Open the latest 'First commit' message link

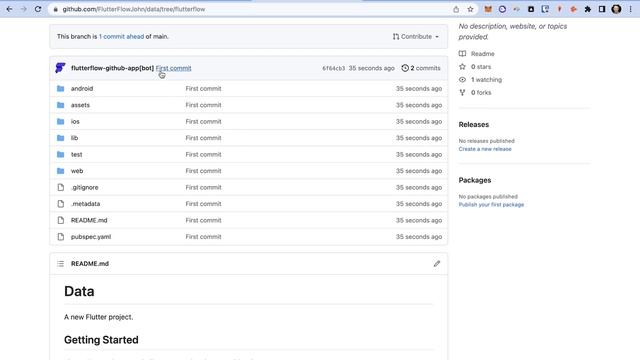tap(173, 68)
